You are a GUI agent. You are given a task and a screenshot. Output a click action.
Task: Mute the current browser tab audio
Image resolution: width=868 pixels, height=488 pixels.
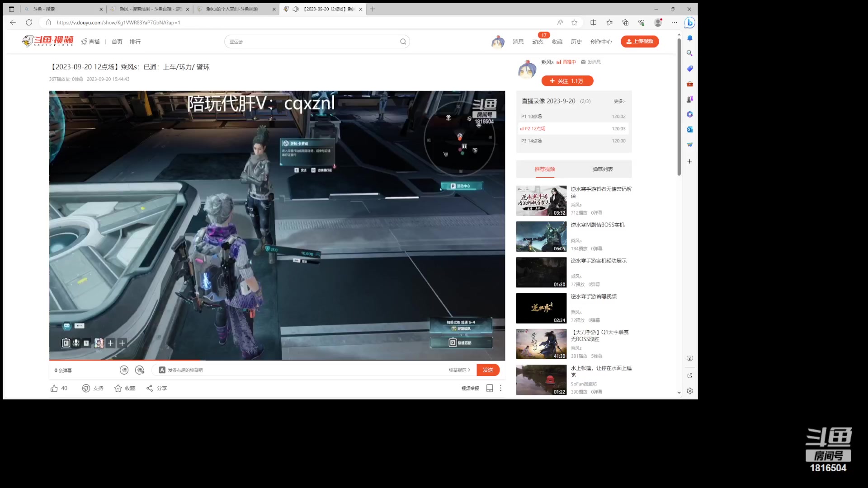point(296,9)
